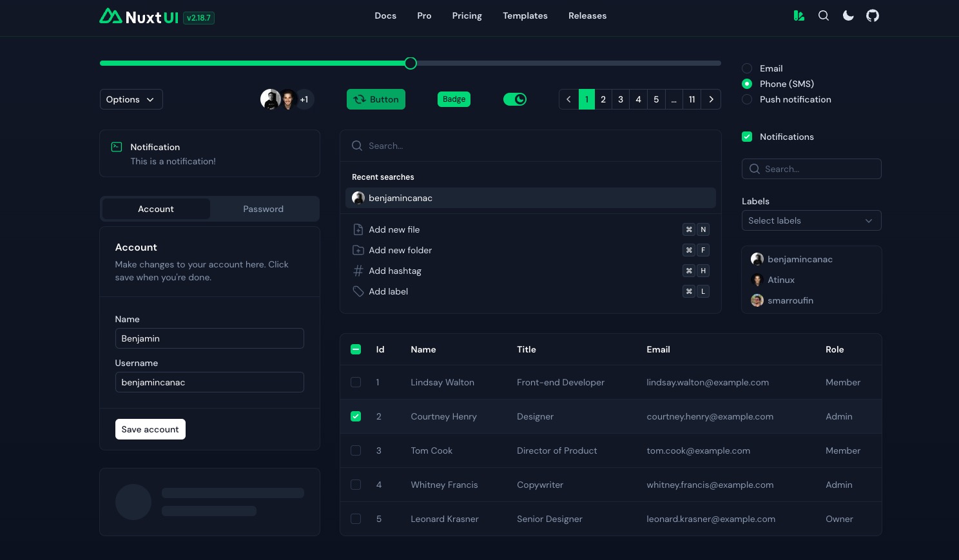Click the Save account button
The image size is (959, 560).
(150, 429)
